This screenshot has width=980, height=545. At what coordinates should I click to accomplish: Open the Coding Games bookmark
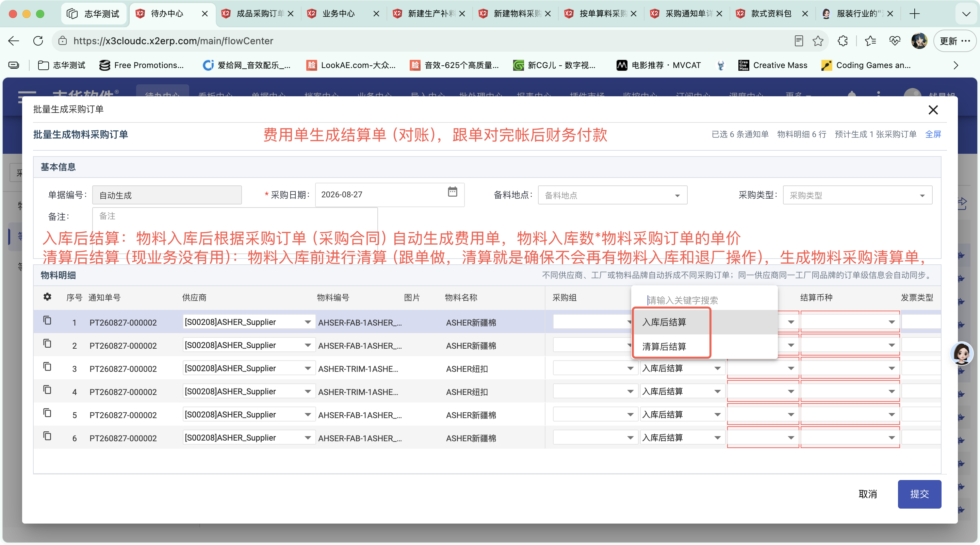[x=866, y=65]
